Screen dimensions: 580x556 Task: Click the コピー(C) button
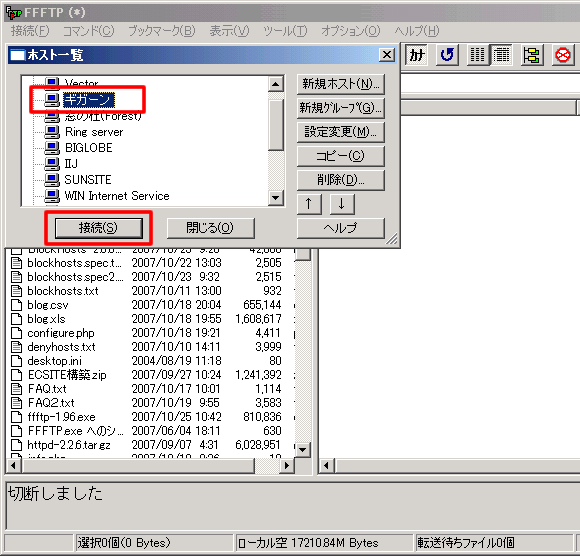coord(341,156)
